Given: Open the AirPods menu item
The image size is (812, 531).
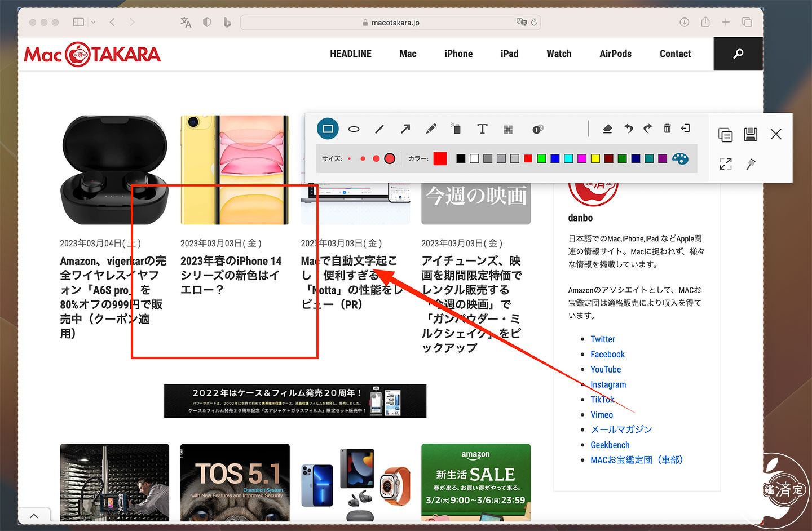Looking at the screenshot, I should (x=615, y=54).
